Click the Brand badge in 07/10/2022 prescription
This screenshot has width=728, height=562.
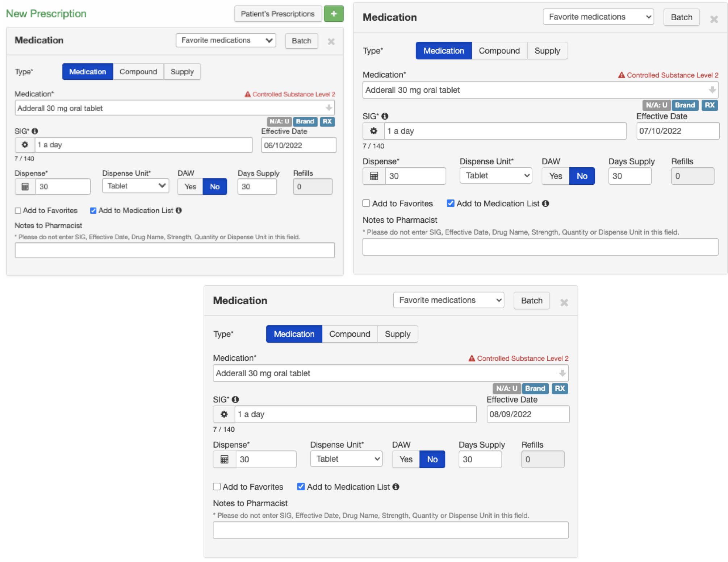pyautogui.click(x=685, y=105)
